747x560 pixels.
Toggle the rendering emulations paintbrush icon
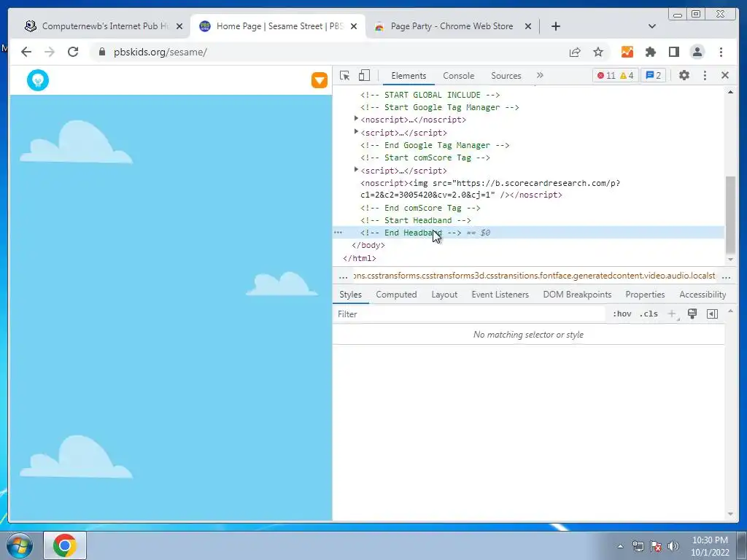click(x=692, y=314)
